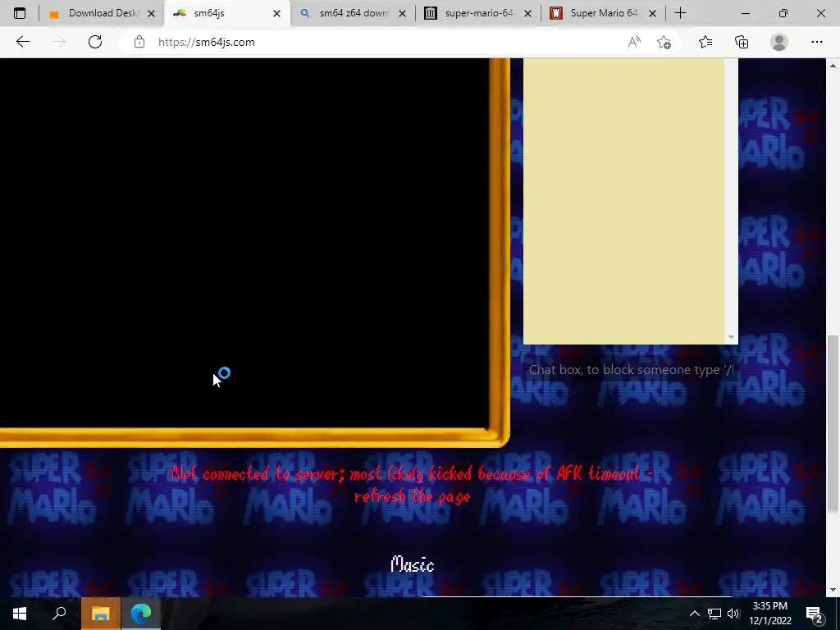This screenshot has width=840, height=630.
Task: Click page scrollbar up arrow
Action: (x=833, y=66)
